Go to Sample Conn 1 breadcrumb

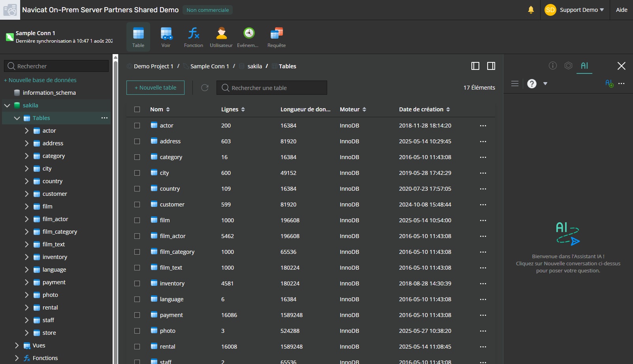click(x=210, y=66)
